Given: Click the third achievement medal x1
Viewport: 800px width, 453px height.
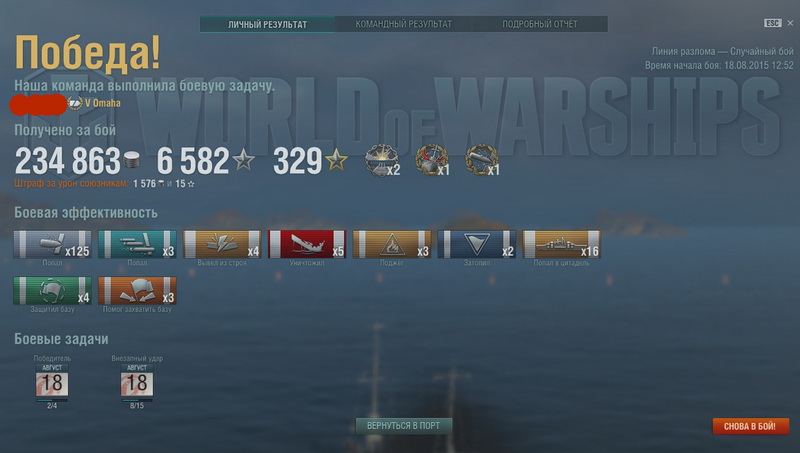Looking at the screenshot, I should pos(482,161).
